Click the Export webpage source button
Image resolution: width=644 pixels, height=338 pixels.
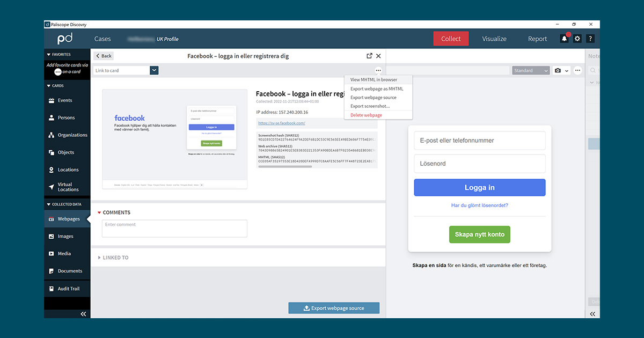tap(334, 308)
